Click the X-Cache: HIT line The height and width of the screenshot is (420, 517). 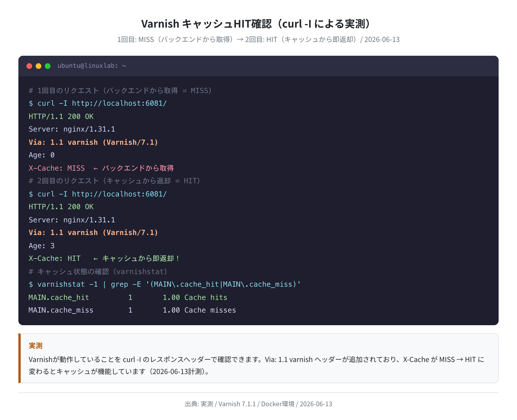(104, 259)
